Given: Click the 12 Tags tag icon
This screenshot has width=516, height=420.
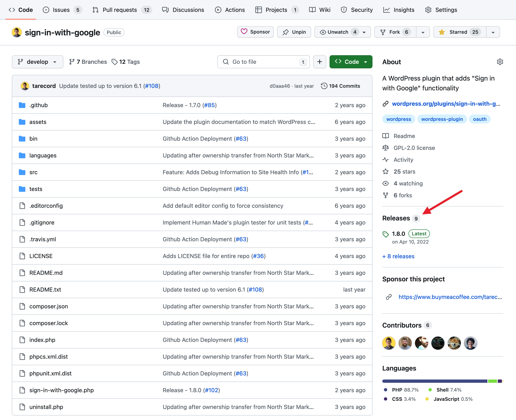Looking at the screenshot, I should click(114, 62).
